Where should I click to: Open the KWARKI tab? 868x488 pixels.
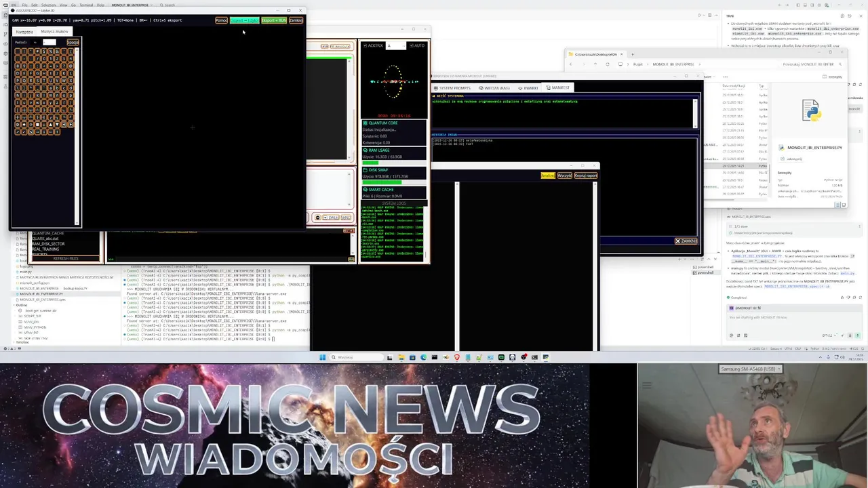[x=528, y=87]
